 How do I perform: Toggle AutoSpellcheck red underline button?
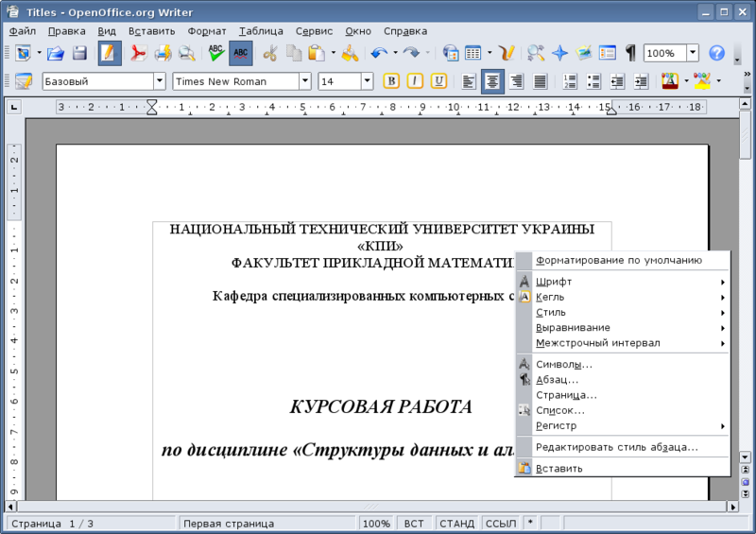click(241, 53)
